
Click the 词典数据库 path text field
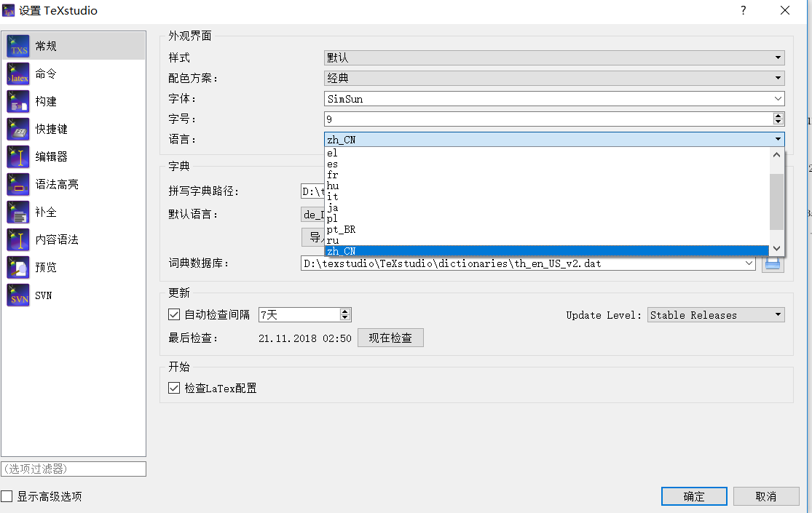tap(521, 263)
